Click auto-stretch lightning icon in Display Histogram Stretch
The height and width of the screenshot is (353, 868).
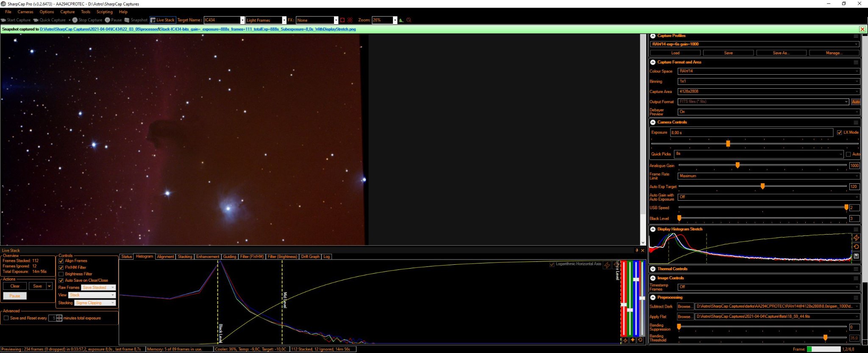[856, 238]
